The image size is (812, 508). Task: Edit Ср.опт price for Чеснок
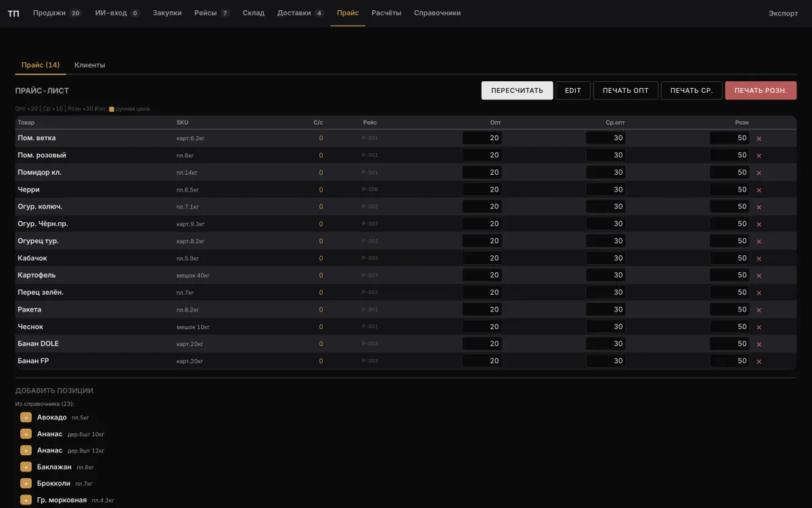[x=606, y=326]
